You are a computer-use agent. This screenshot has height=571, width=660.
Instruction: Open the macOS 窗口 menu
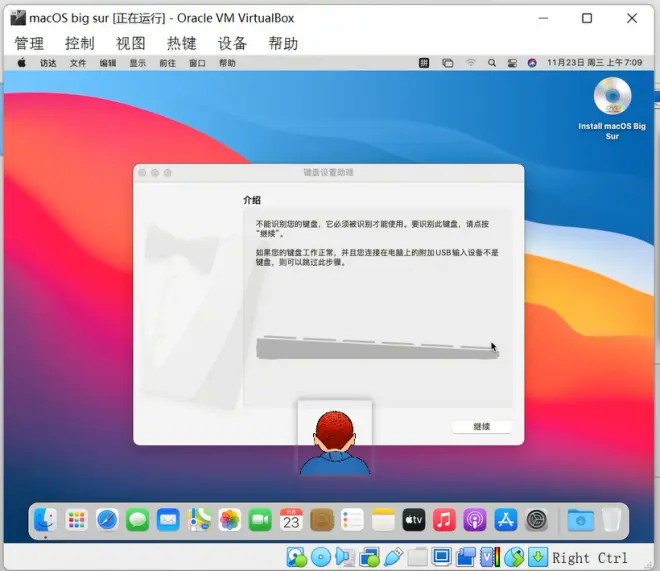point(197,63)
